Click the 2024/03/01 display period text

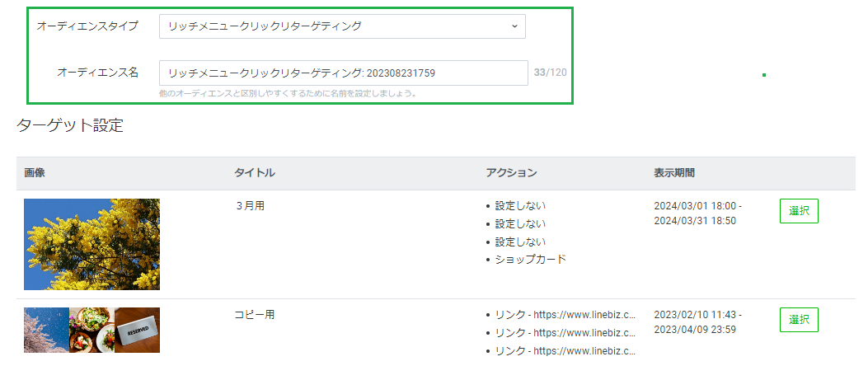[697, 206]
